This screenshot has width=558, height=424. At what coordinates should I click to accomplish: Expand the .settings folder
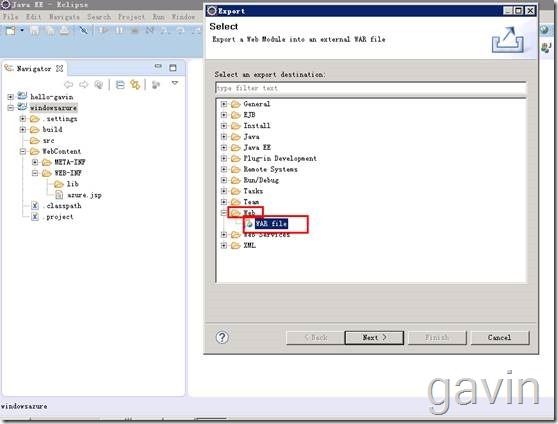point(23,119)
